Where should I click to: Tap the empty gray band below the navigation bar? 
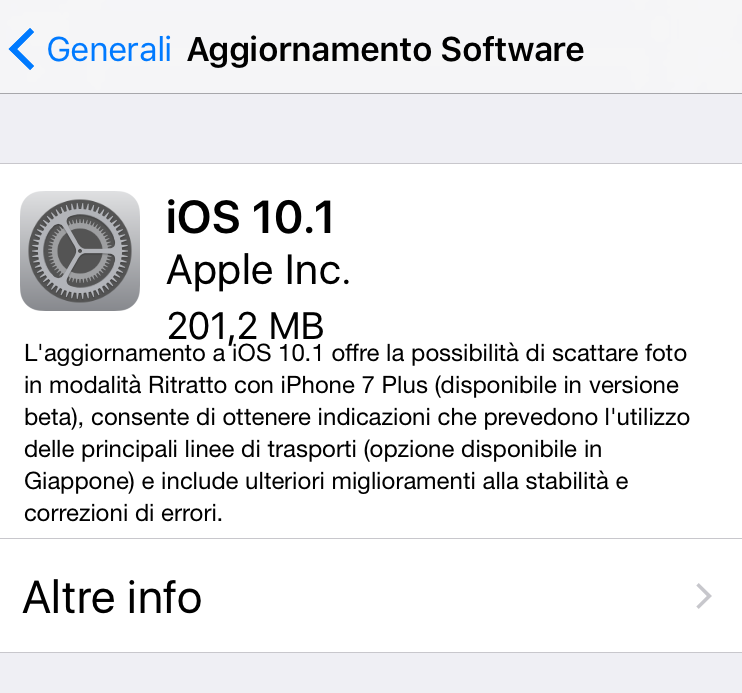(x=371, y=128)
